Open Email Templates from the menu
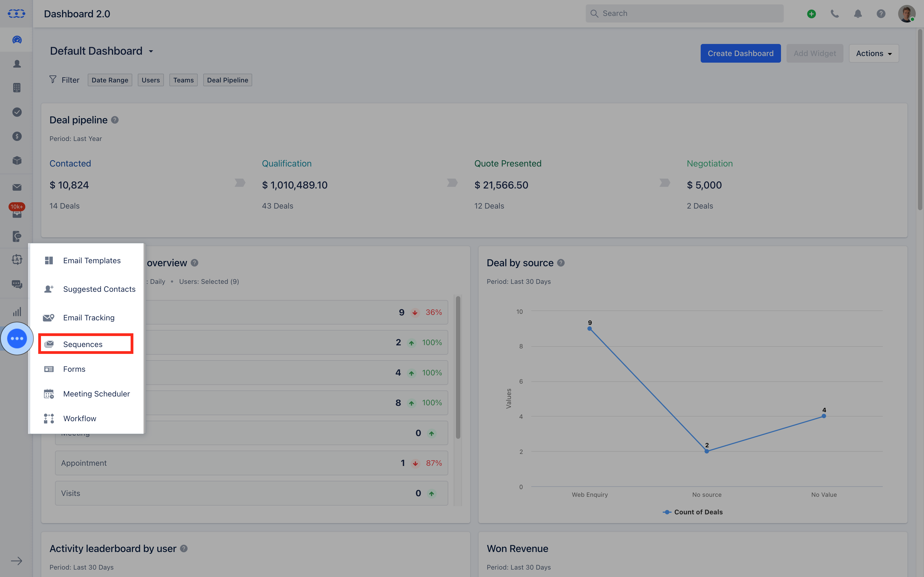924x577 pixels. click(x=92, y=260)
